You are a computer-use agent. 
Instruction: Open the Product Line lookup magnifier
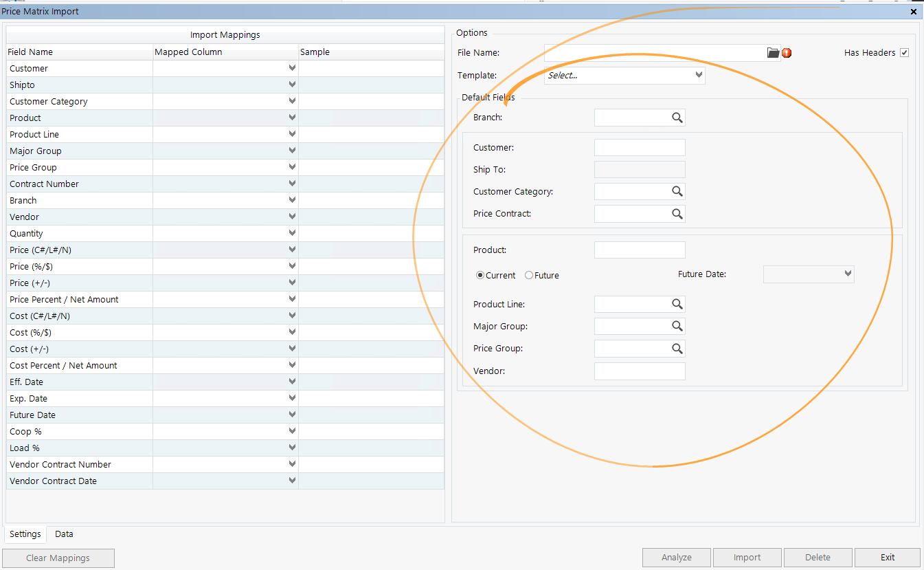[677, 304]
